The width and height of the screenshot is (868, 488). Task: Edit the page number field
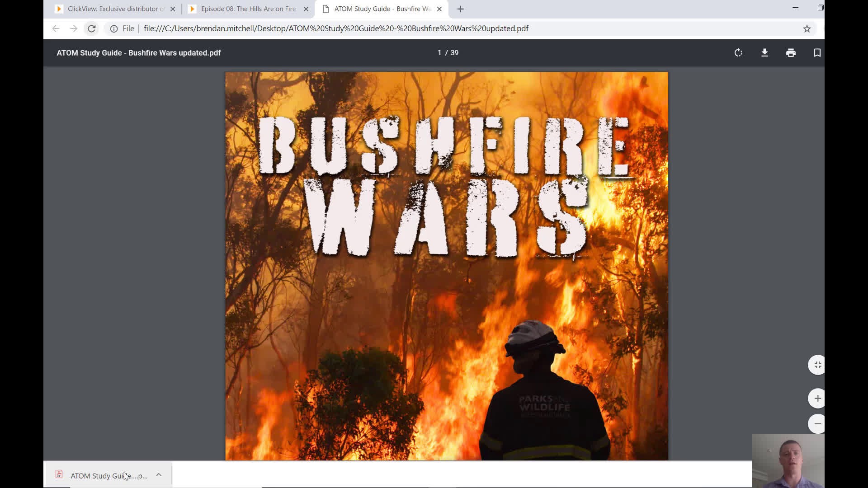coord(439,53)
